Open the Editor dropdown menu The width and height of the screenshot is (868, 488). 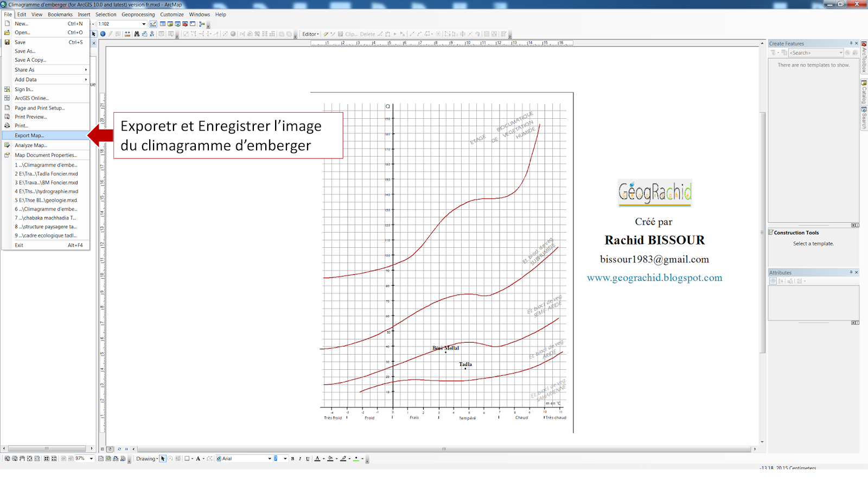point(311,34)
